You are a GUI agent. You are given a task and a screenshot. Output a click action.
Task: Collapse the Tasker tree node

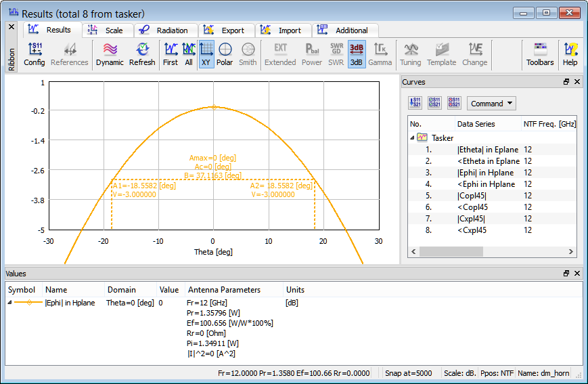pyautogui.click(x=412, y=137)
